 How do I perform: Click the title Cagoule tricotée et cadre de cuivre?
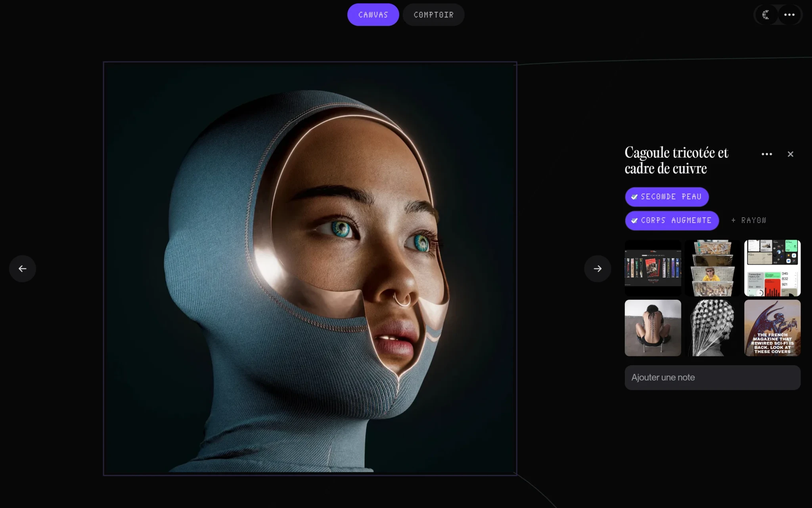click(x=676, y=160)
